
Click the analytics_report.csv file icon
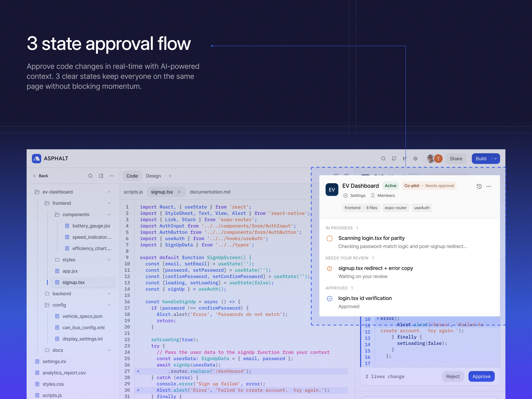(37, 373)
